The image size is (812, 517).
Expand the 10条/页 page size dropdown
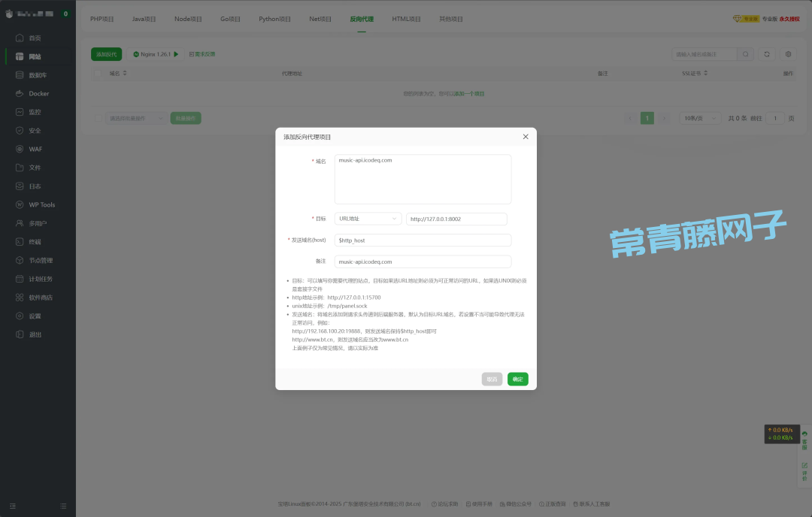(x=700, y=118)
